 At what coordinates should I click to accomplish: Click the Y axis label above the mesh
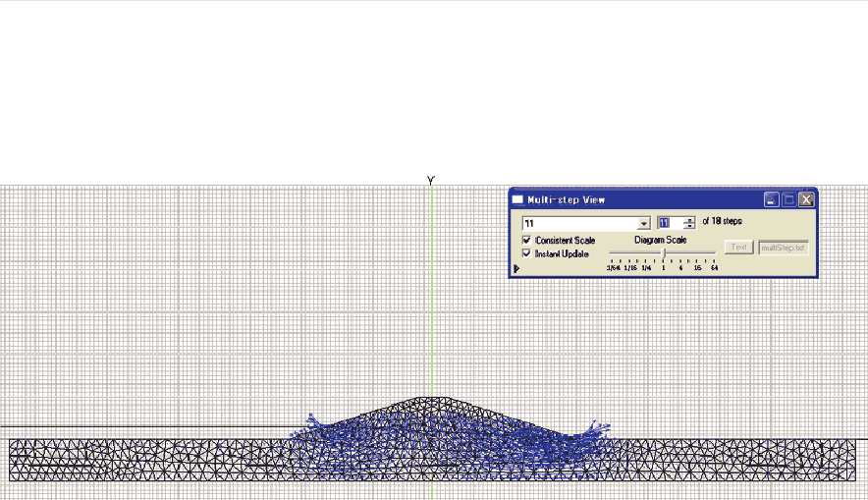(431, 180)
